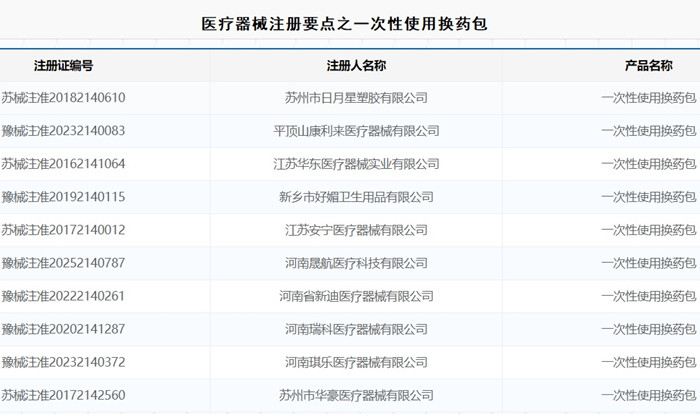
Task: Click registrant 河南琪乐医疗器械有限公司
Action: 356,362
